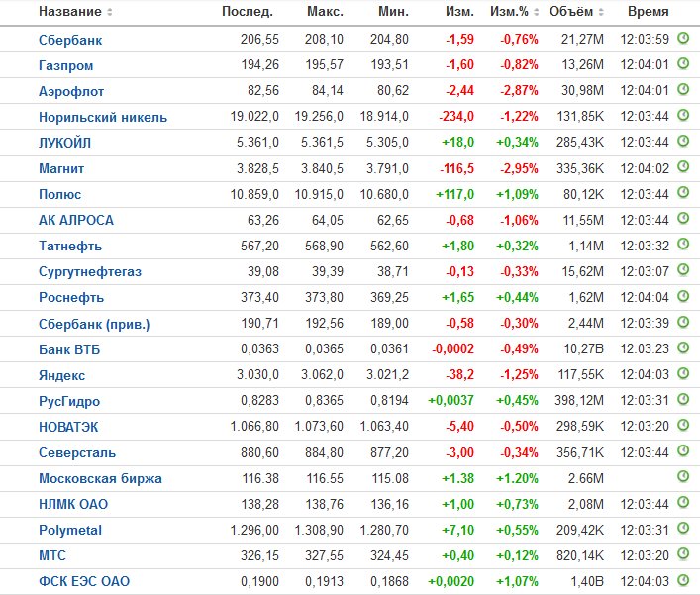Click the clock icon in Банк ВТБ row
The width and height of the screenshot is (700, 595).
click(683, 347)
